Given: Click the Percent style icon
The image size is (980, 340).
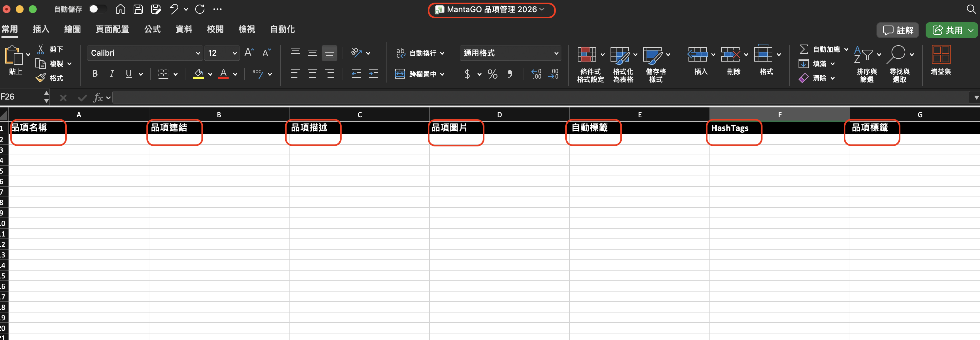Looking at the screenshot, I should (492, 74).
